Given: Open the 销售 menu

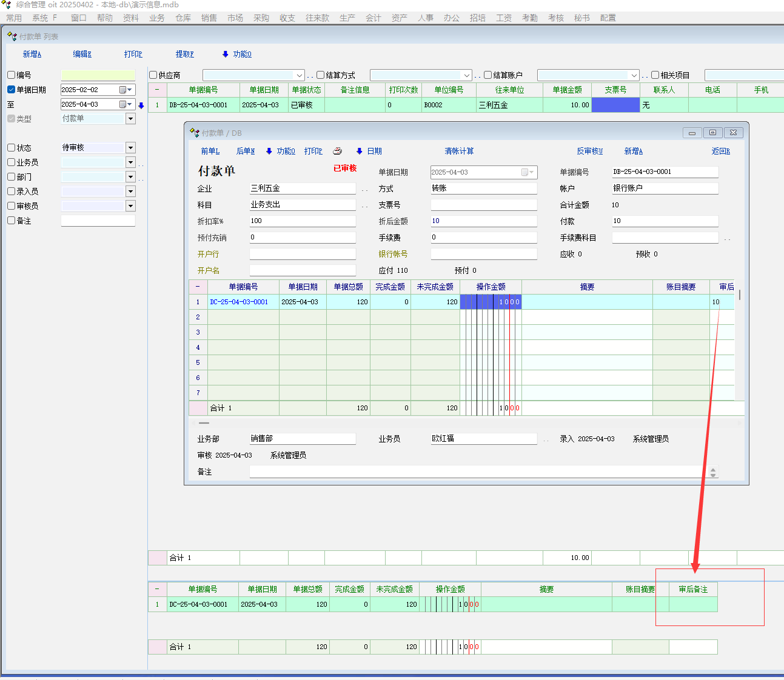Looking at the screenshot, I should tap(209, 18).
